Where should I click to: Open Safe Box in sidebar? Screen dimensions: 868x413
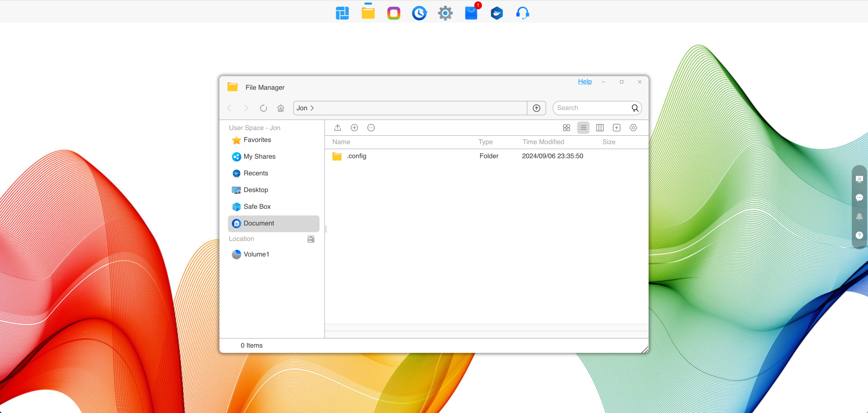257,206
